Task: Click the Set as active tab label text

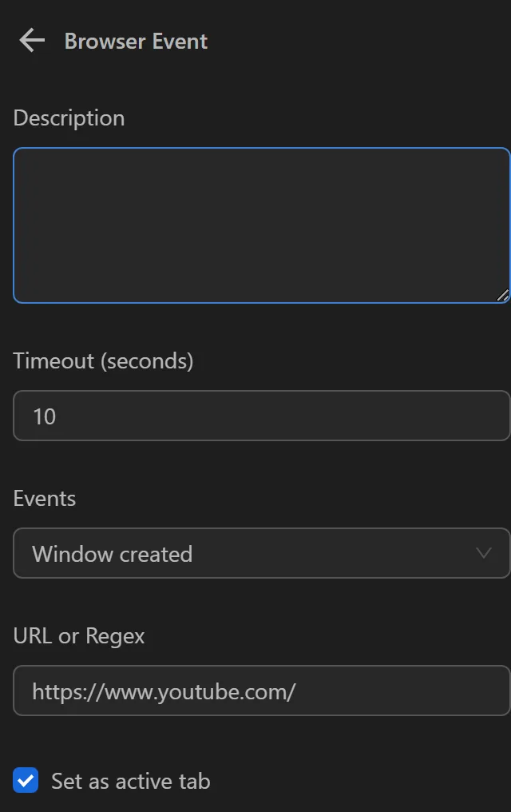Action: [129, 781]
